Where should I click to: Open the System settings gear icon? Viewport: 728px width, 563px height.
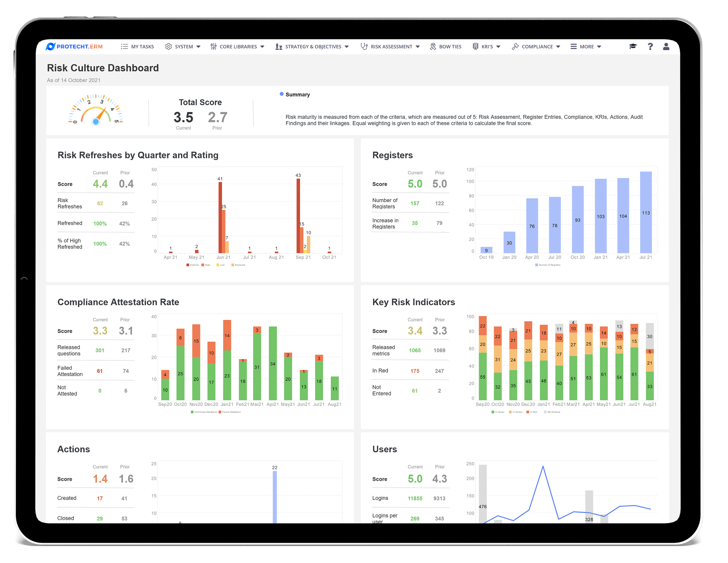pyautogui.click(x=169, y=47)
